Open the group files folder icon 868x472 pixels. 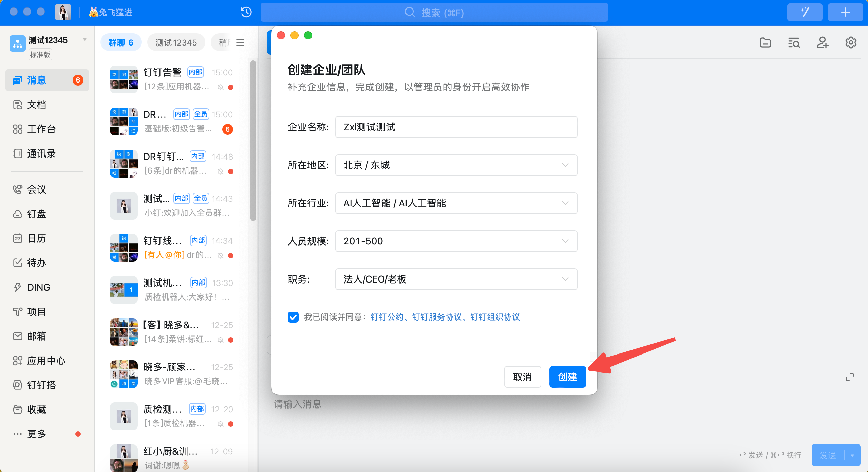pyautogui.click(x=766, y=43)
